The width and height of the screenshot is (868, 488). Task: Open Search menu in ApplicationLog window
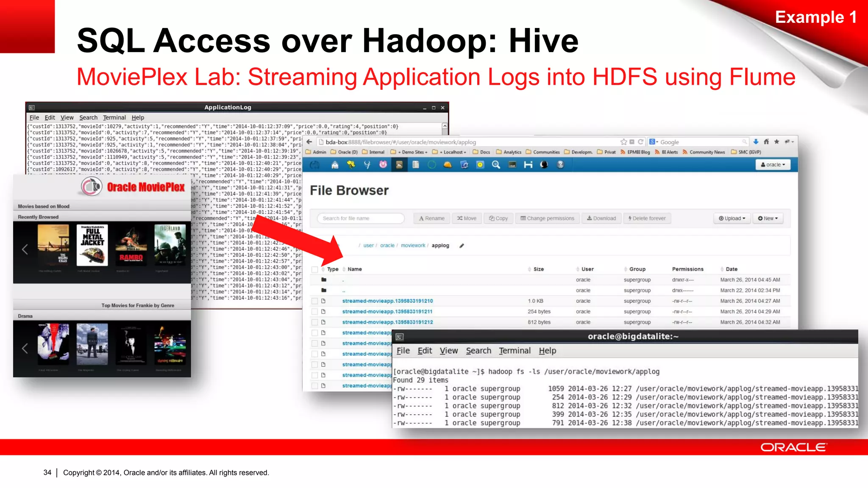click(88, 118)
